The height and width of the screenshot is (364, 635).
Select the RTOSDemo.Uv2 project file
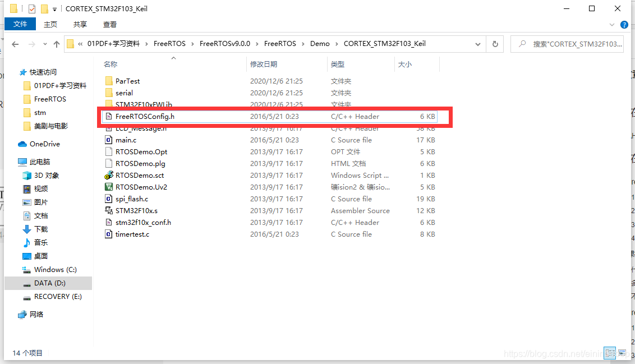click(141, 187)
